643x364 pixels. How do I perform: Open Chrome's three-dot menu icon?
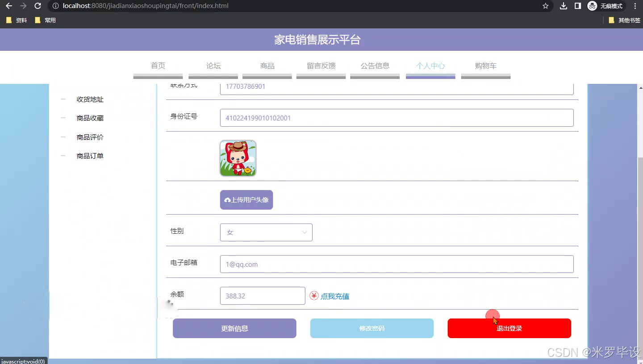pyautogui.click(x=635, y=6)
